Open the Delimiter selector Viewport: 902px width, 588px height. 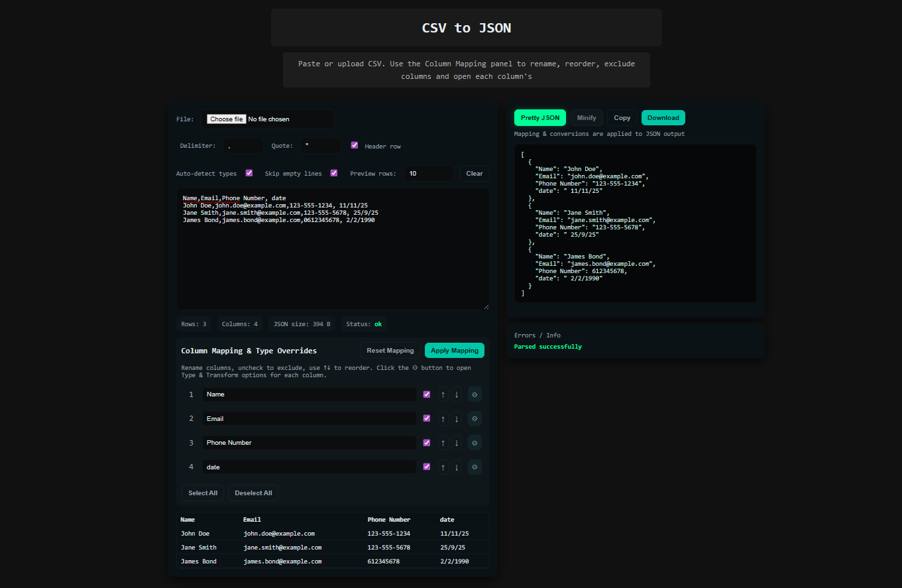(x=243, y=145)
